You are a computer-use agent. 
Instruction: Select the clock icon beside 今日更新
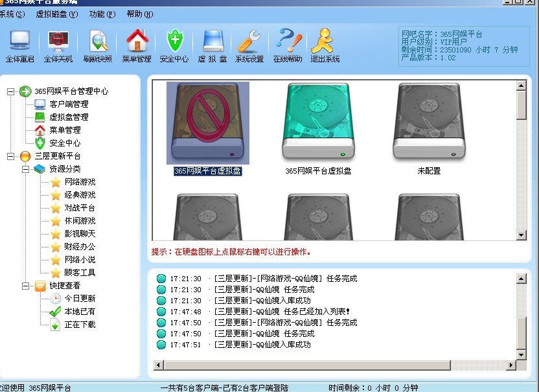tap(55, 299)
